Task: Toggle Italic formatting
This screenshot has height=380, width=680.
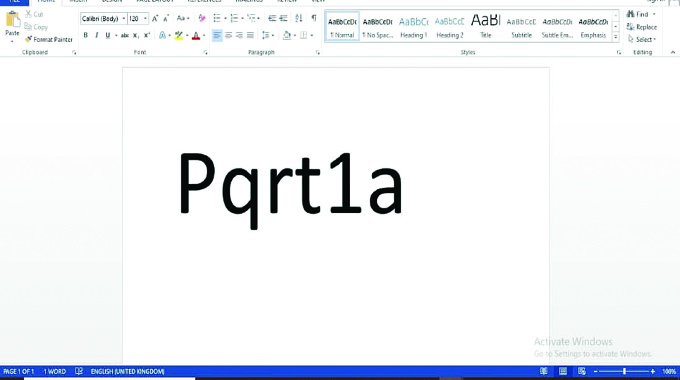Action: 96,36
